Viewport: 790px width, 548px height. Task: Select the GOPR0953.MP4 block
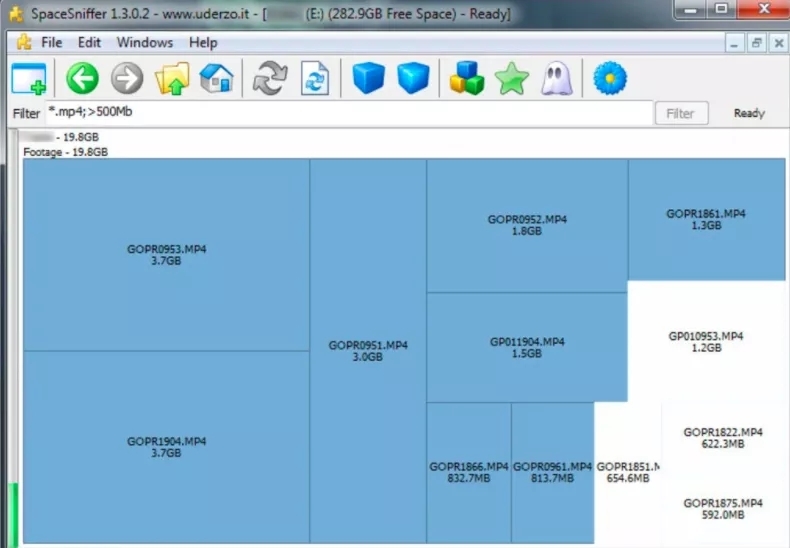coord(166,255)
